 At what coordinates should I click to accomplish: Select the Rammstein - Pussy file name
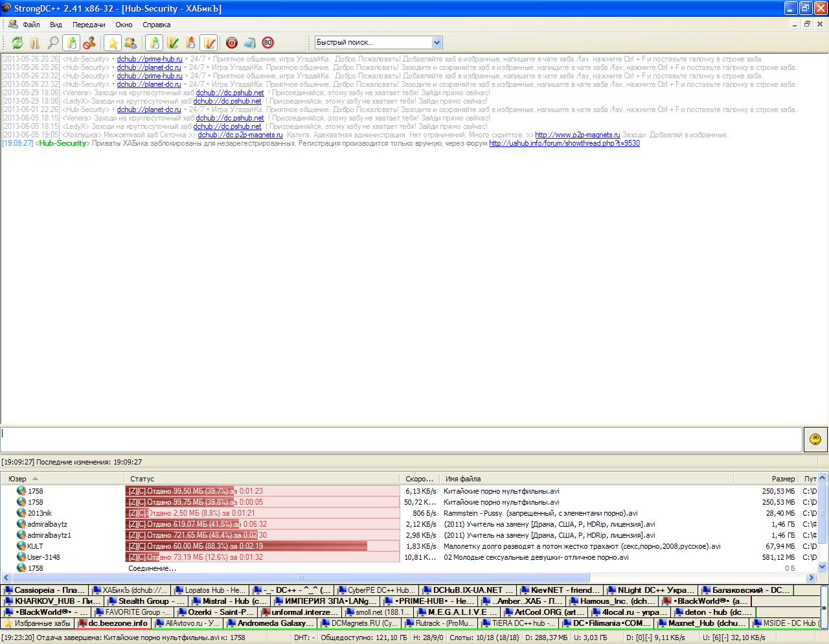[x=540, y=513]
